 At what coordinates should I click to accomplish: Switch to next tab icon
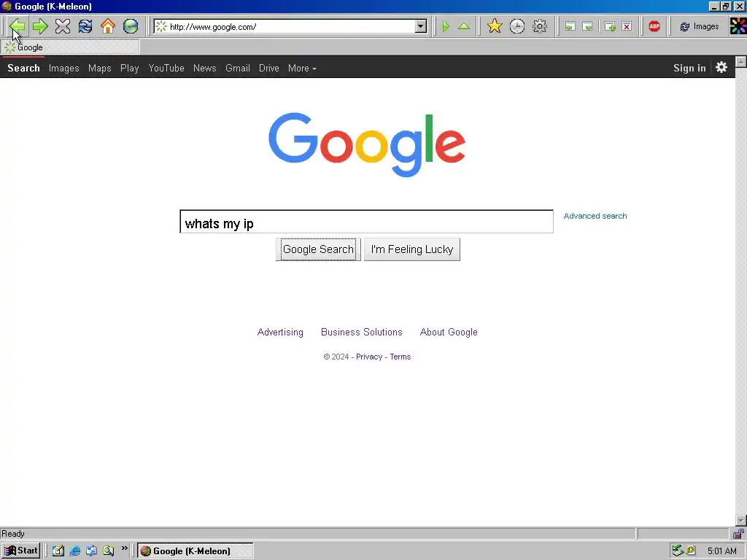[588, 27]
